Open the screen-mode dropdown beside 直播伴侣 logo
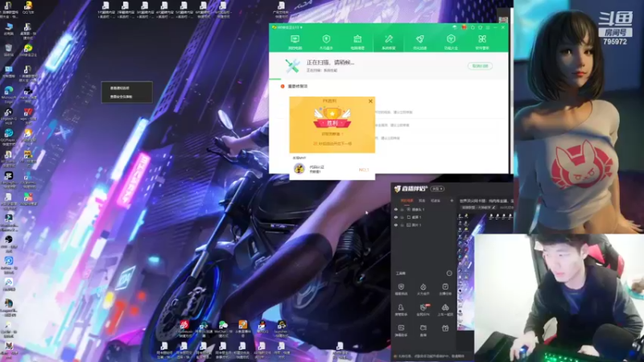 click(x=437, y=189)
